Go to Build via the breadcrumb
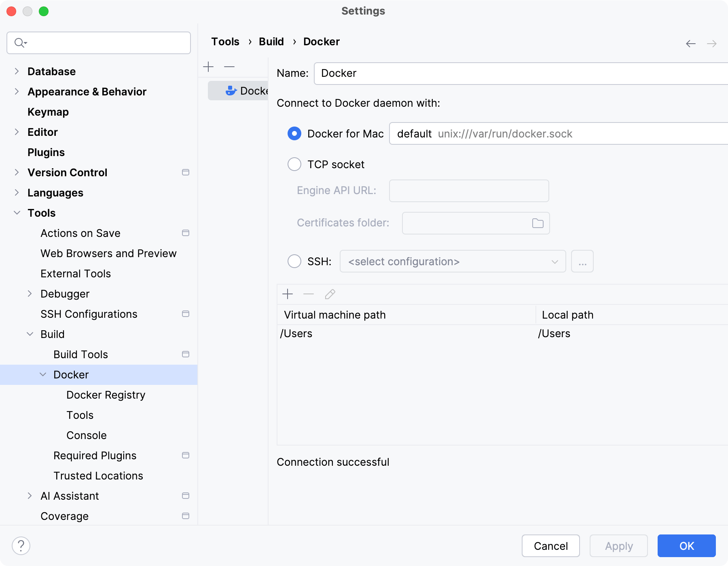Viewport: 728px width, 566px height. 271,41
